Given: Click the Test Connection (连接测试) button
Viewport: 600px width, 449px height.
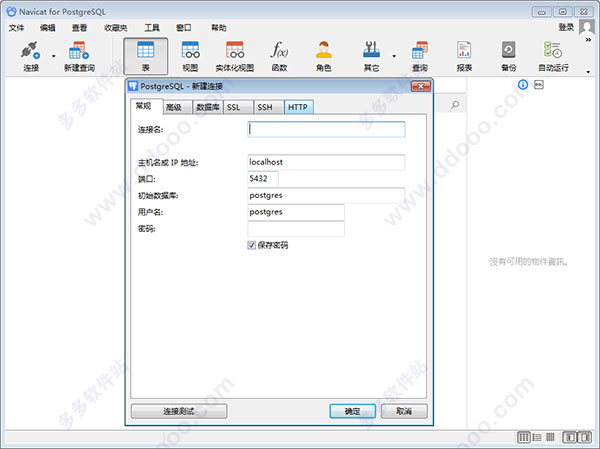Looking at the screenshot, I should pyautogui.click(x=179, y=411).
